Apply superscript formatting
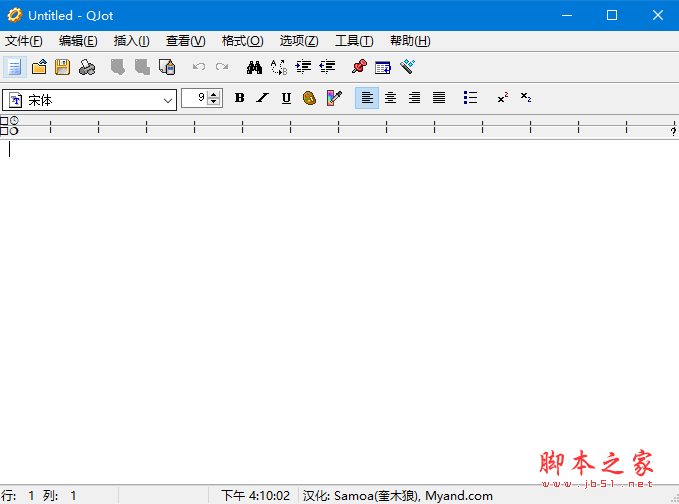The image size is (679, 504). 503,98
